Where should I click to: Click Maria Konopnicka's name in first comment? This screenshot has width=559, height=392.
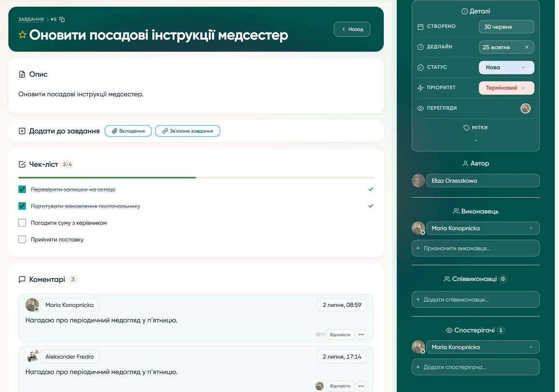[x=70, y=305]
